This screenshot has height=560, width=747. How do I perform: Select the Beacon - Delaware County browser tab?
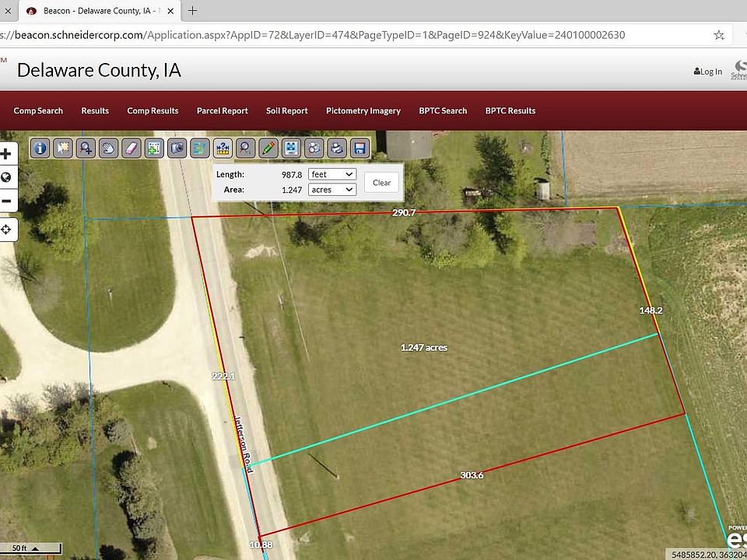coord(98,10)
